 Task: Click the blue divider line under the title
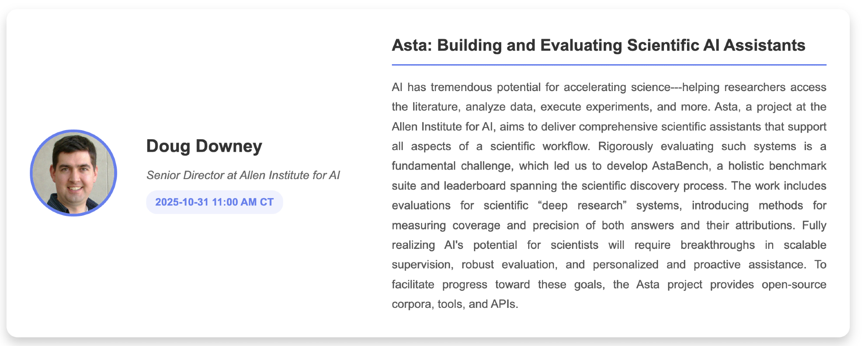[x=609, y=65]
